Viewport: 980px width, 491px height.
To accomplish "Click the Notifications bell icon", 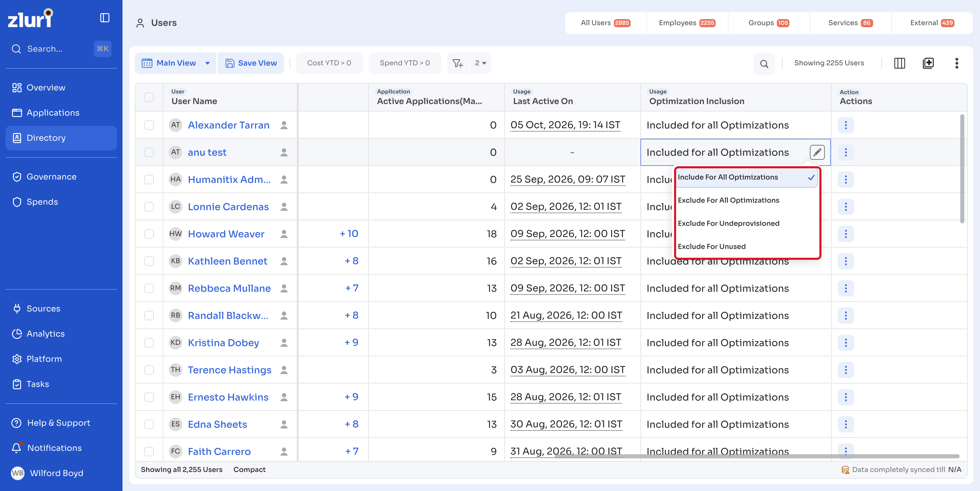I will (x=16, y=448).
